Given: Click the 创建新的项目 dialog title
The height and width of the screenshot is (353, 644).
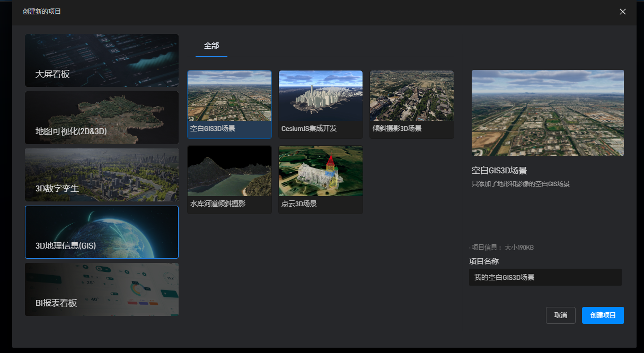Looking at the screenshot, I should (x=42, y=12).
